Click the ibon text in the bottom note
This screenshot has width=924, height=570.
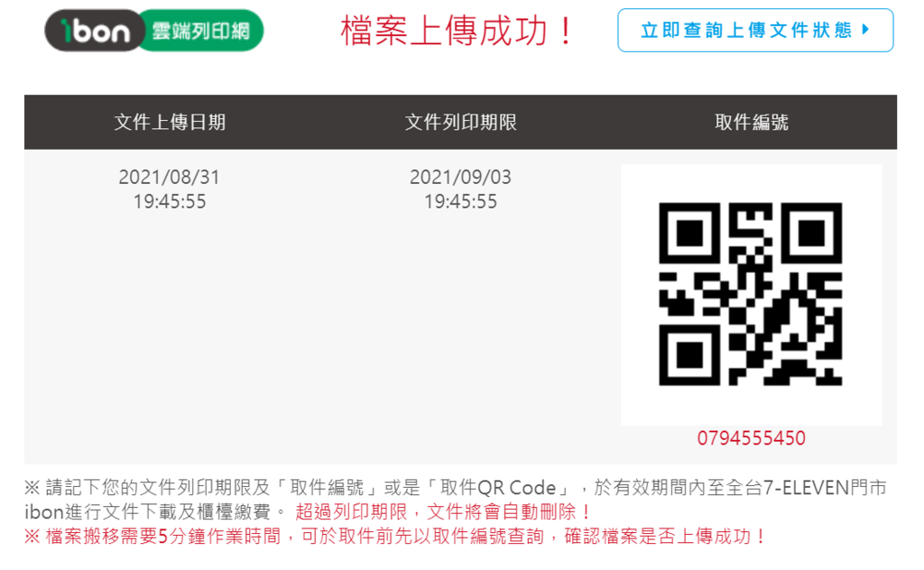point(43,511)
